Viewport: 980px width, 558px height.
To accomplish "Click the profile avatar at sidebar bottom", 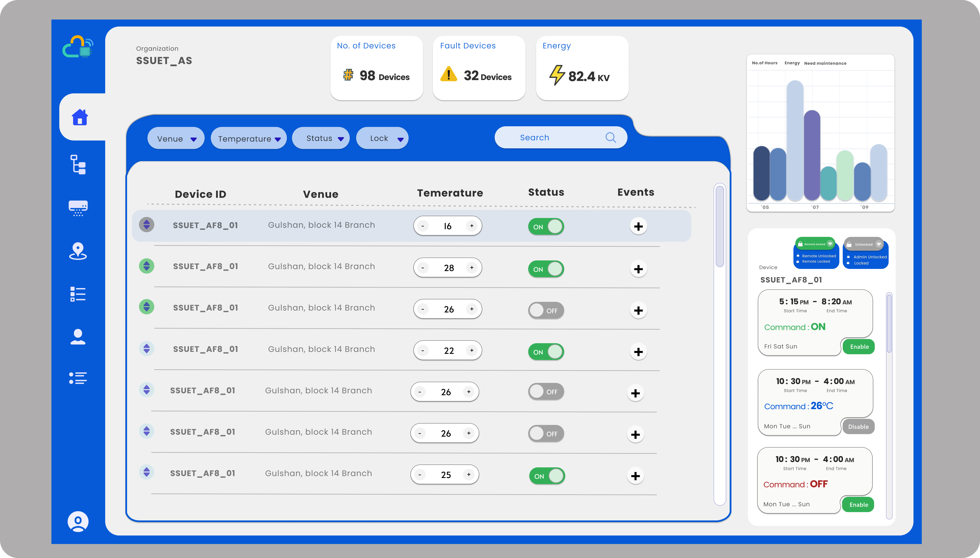I will coord(78,521).
